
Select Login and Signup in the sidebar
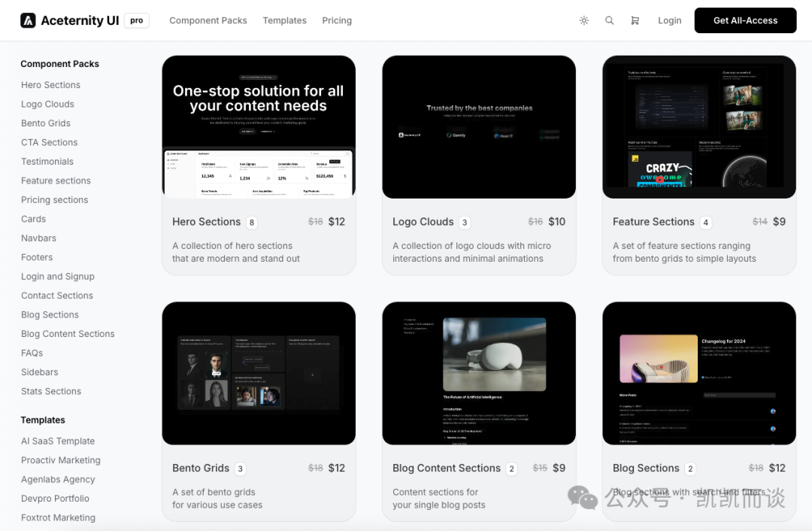58,277
